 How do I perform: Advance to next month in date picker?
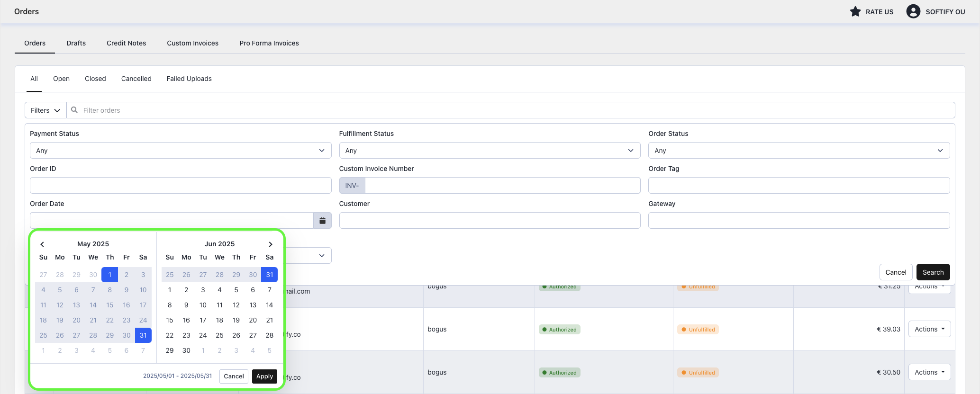tap(271, 244)
